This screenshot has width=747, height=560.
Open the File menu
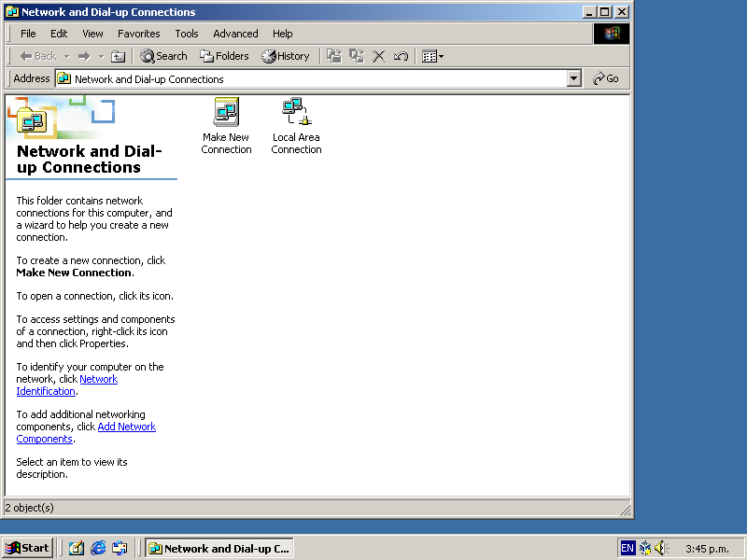pyautogui.click(x=28, y=34)
